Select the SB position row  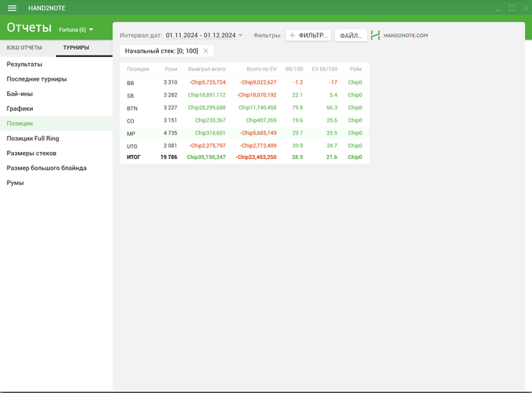[x=244, y=95]
